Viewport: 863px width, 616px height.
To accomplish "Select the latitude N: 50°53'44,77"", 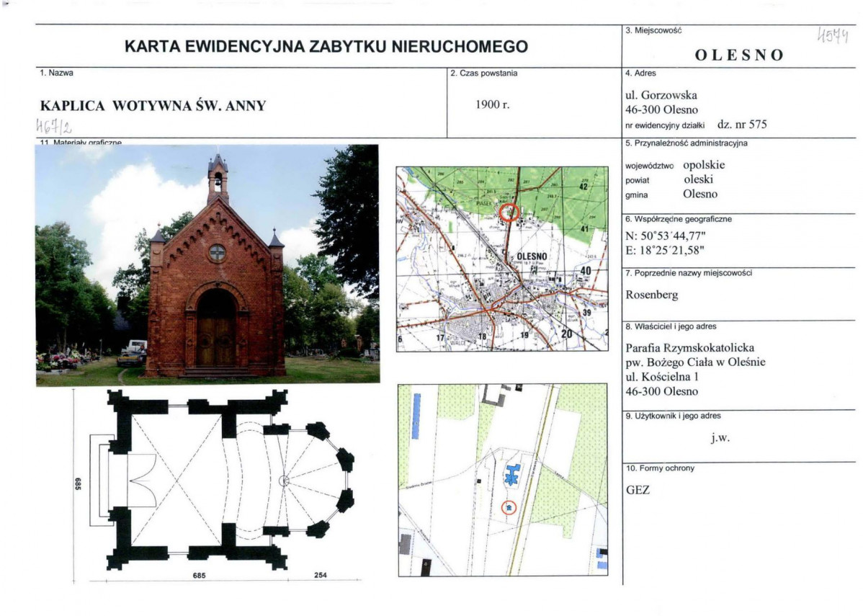I will [x=666, y=236].
